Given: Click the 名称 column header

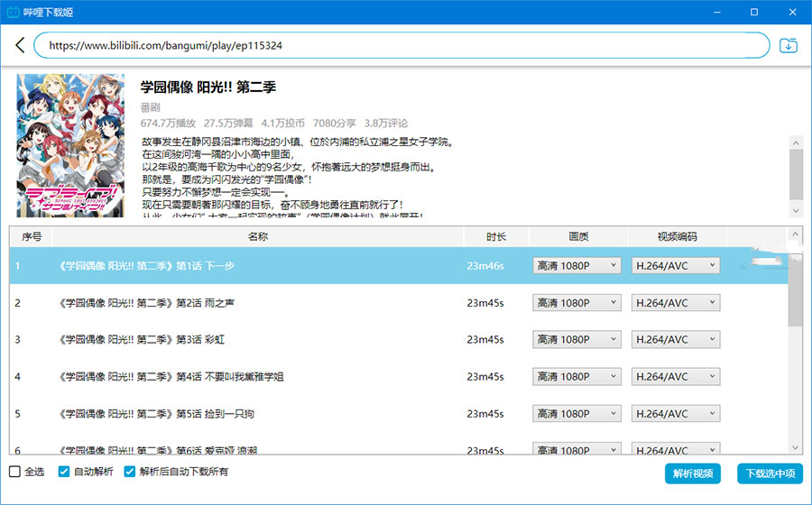Looking at the screenshot, I should (257, 237).
